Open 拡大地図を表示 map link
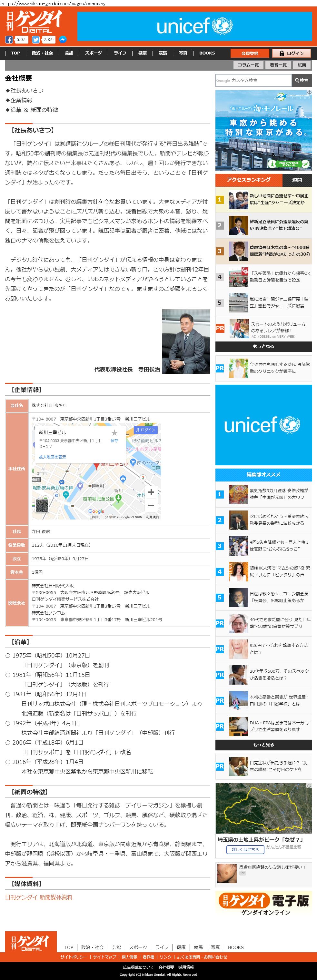The width and height of the screenshot is (317, 980). point(53,457)
